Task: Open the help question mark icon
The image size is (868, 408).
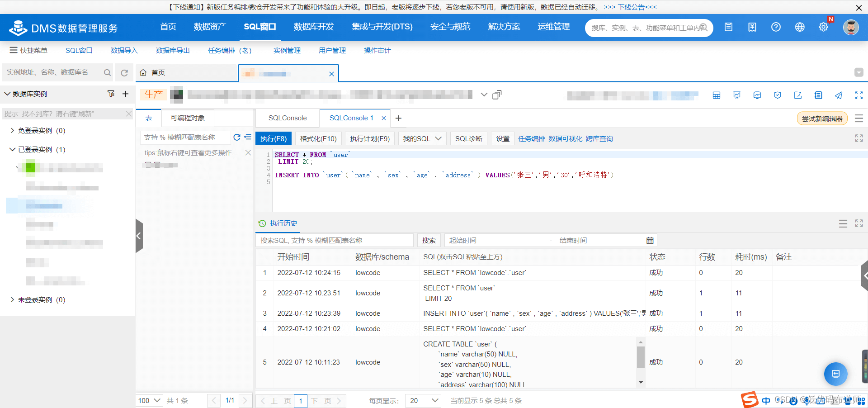Action: (776, 27)
